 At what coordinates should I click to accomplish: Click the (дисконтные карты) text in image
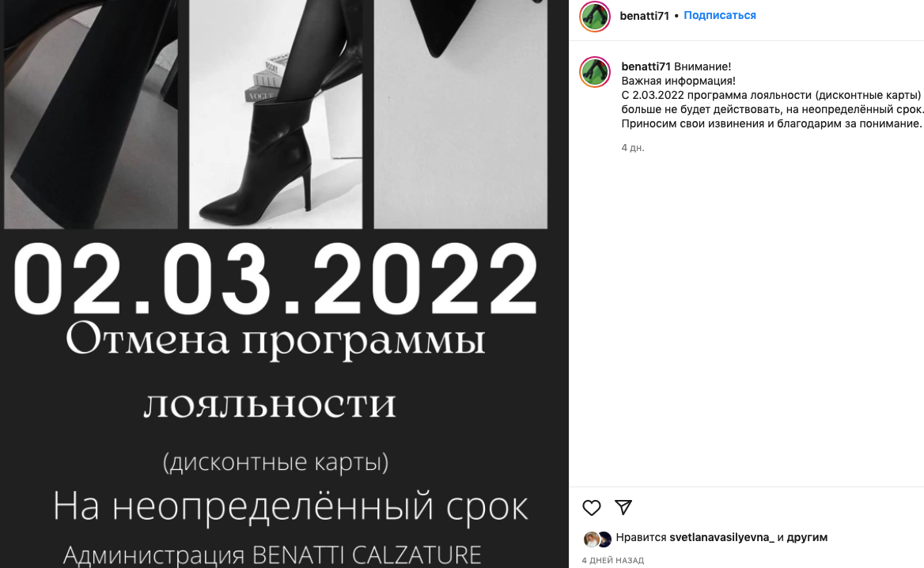276,462
